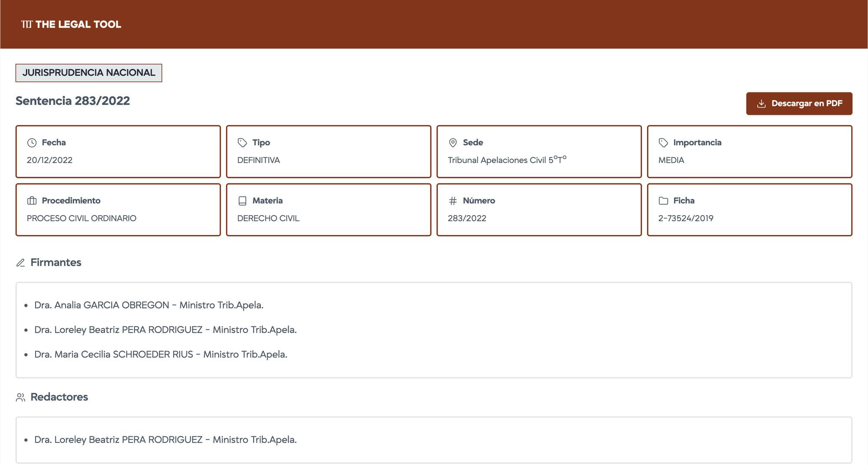Click the clock icon beside Fecha
This screenshot has height=465, width=868.
click(x=32, y=143)
